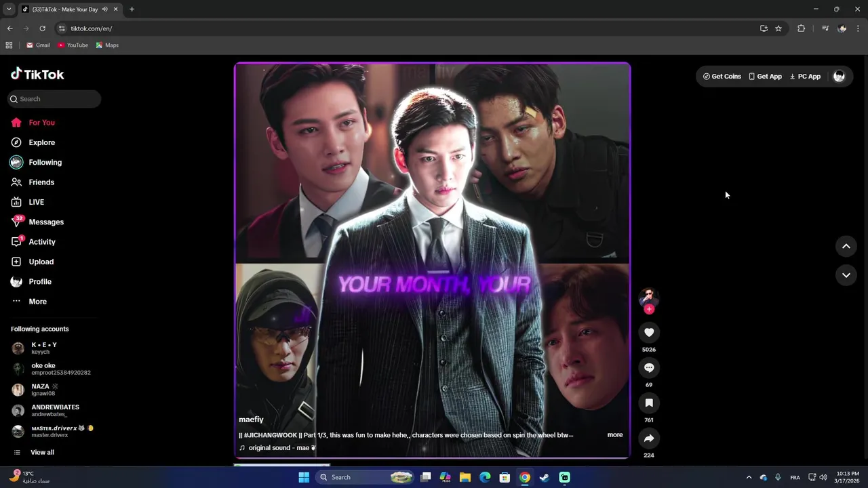Open Chrome media controls icon
Screen dimensions: 868x488
pos(825,28)
